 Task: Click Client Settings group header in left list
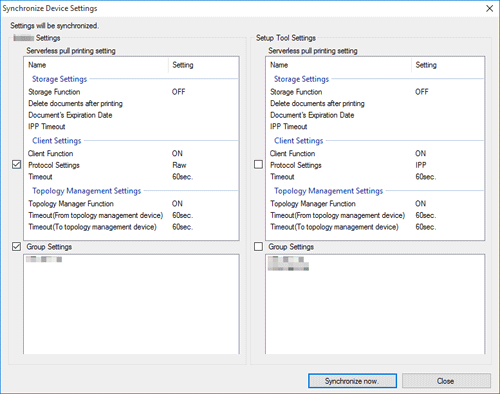[57, 141]
